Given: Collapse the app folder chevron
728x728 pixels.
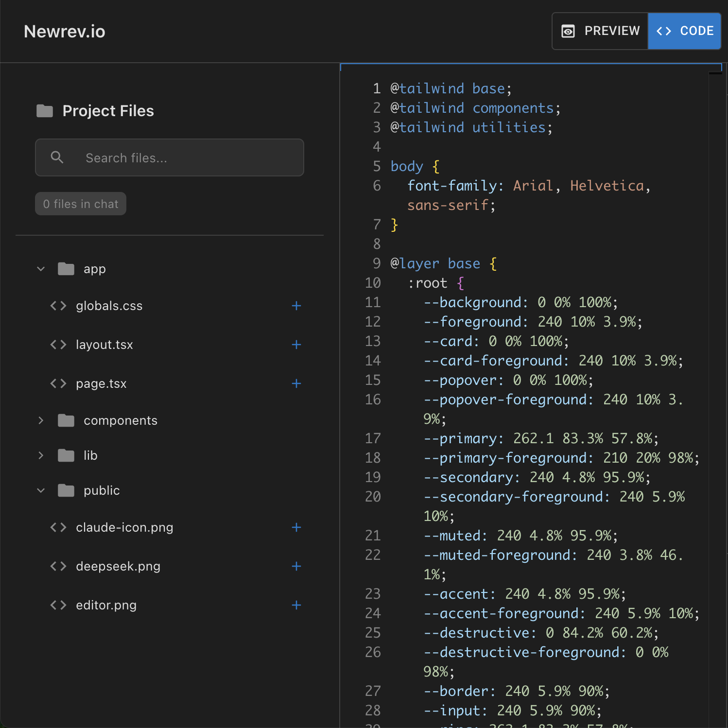Looking at the screenshot, I should [x=41, y=269].
